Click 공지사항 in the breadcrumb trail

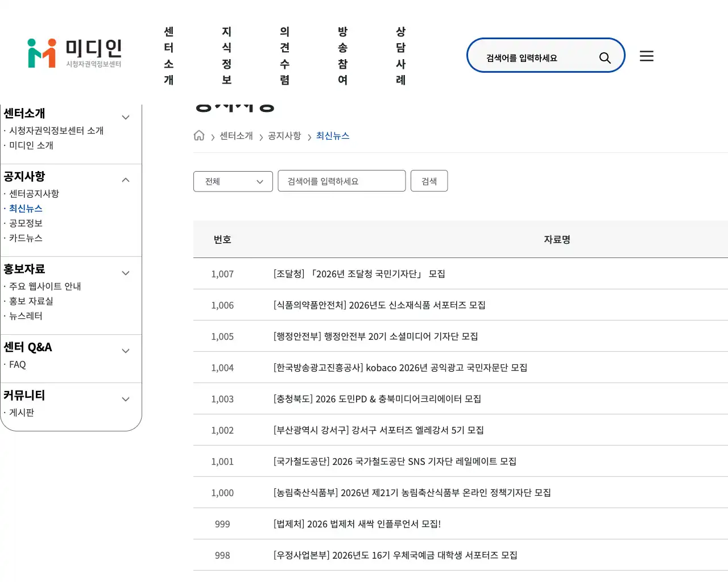284,136
